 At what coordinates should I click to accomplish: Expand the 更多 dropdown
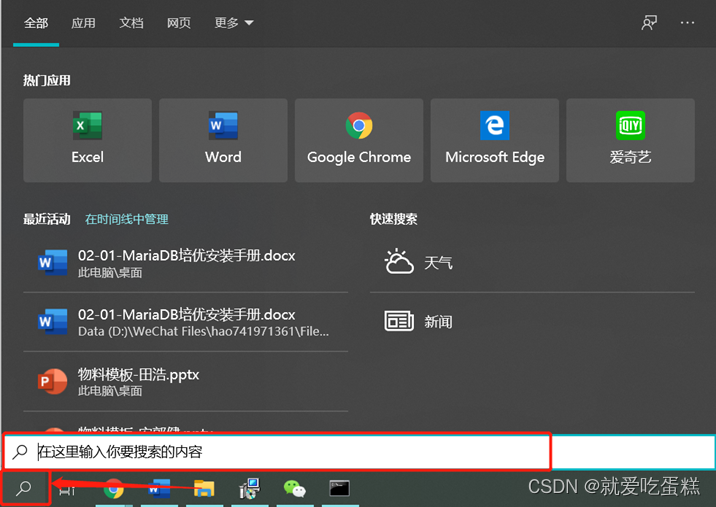pos(234,23)
